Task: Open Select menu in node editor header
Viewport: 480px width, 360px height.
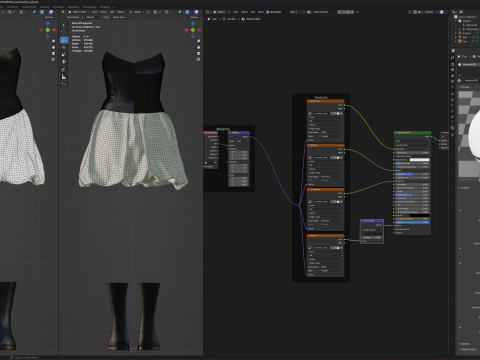Action: [245, 12]
